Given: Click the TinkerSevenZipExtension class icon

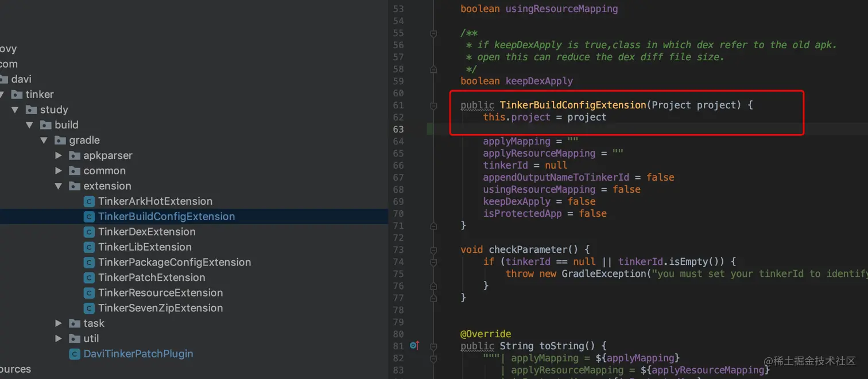Looking at the screenshot, I should click(x=89, y=308).
